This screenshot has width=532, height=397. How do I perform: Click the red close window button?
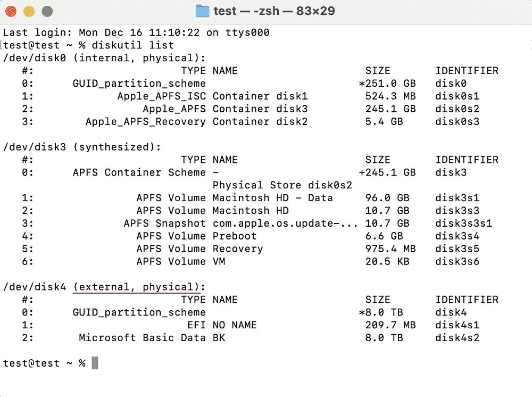11,11
